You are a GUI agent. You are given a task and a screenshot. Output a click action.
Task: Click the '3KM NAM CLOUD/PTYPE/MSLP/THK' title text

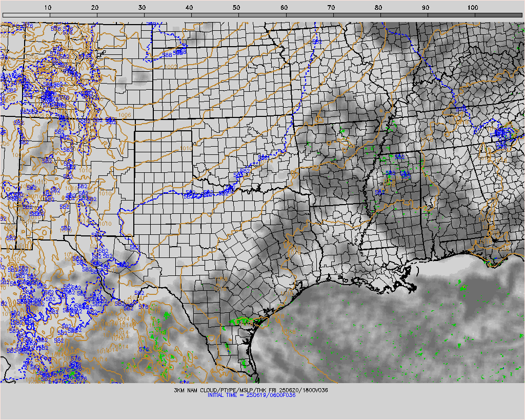(x=220, y=390)
